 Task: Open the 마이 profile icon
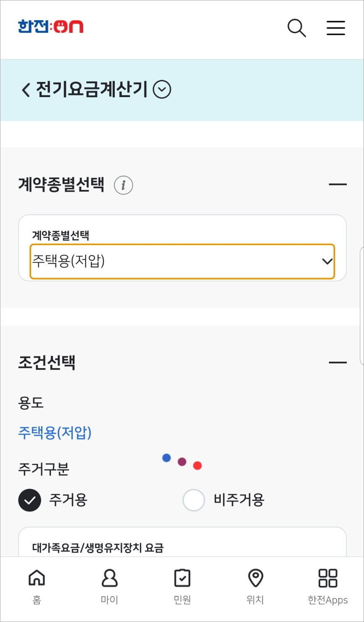coord(109,584)
